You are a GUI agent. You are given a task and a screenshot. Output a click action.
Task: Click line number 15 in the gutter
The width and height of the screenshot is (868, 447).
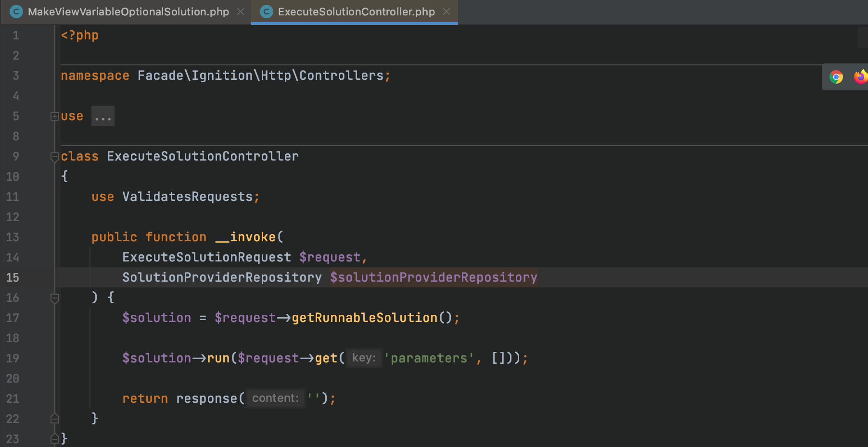pyautogui.click(x=13, y=278)
